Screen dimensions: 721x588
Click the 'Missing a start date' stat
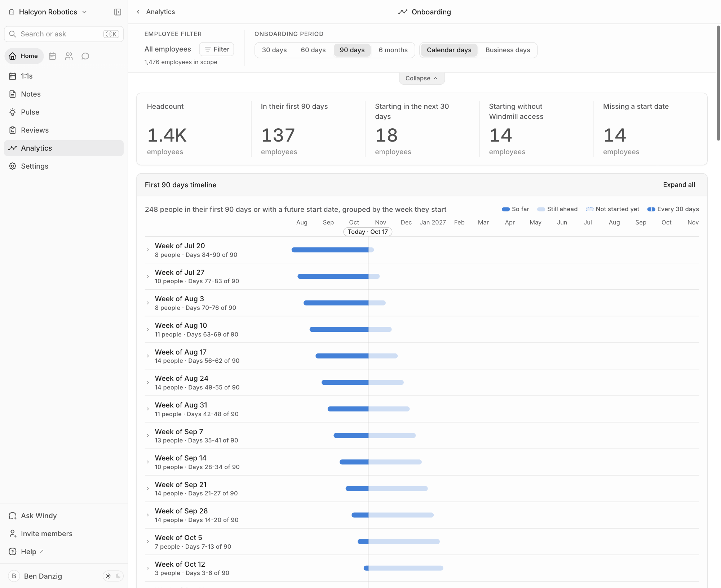[x=650, y=129]
